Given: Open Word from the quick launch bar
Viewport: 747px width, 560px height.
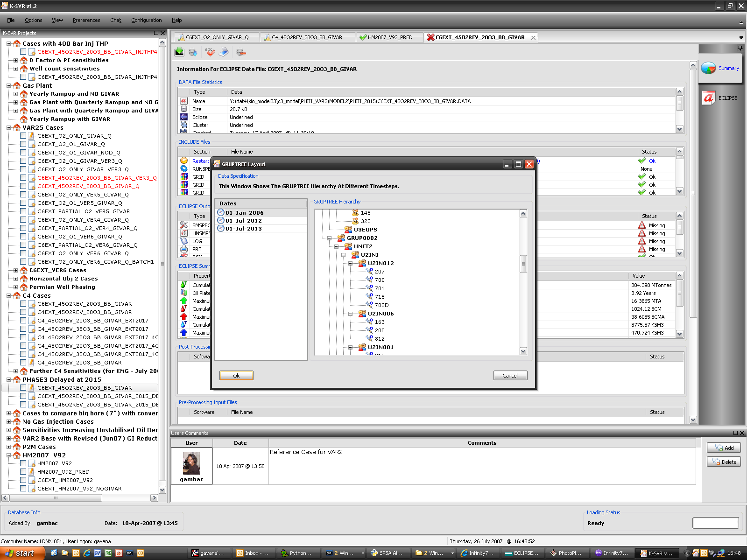Looking at the screenshot, I should point(98,553).
